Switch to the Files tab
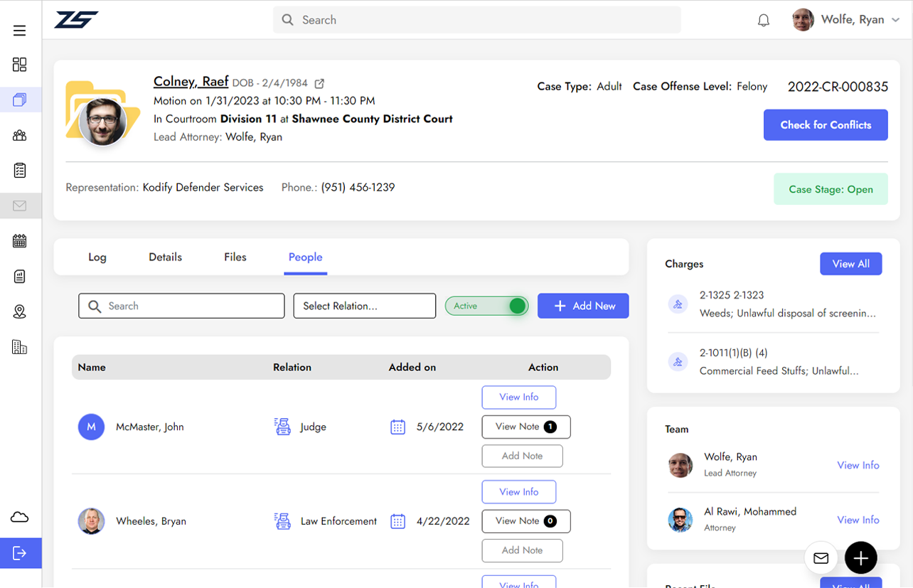The width and height of the screenshot is (913, 588). (x=235, y=257)
